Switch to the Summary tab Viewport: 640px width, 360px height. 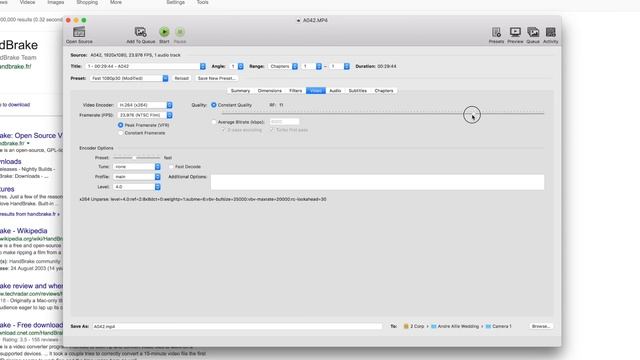240,91
